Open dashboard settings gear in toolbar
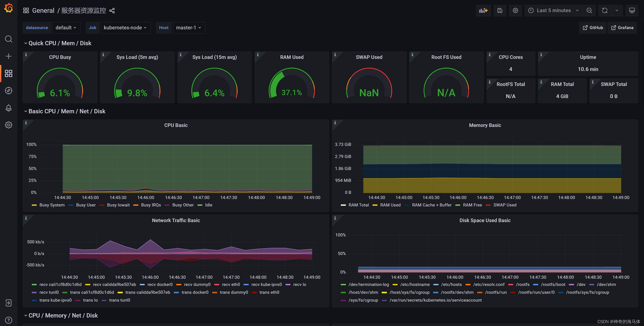Screen dimensions: 644x326 coord(515,11)
